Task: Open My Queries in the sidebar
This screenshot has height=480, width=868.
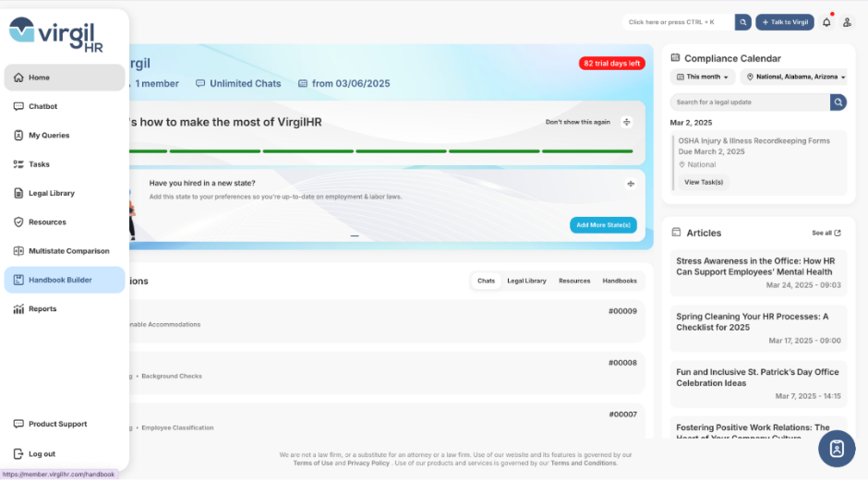Action: point(65,135)
